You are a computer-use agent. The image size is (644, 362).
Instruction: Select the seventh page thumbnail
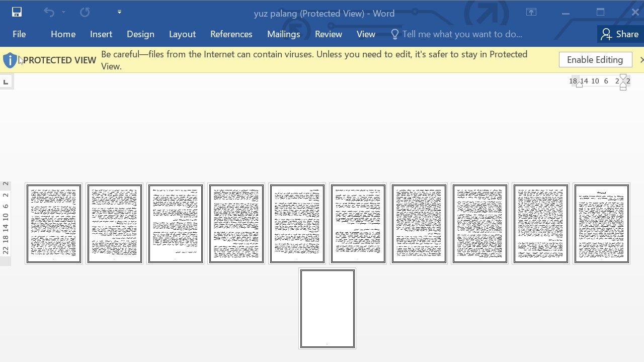(x=419, y=224)
